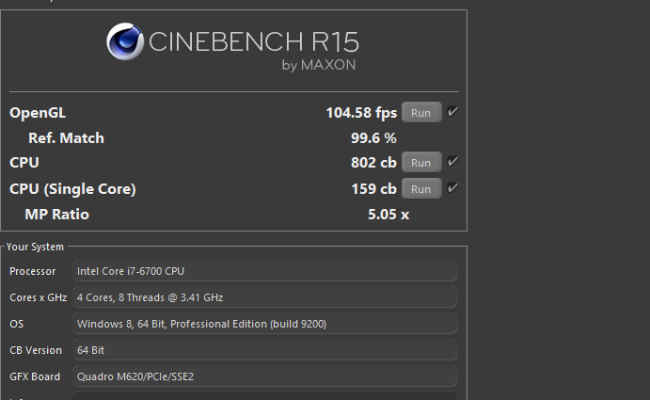Click the Your System group heading

tap(35, 247)
